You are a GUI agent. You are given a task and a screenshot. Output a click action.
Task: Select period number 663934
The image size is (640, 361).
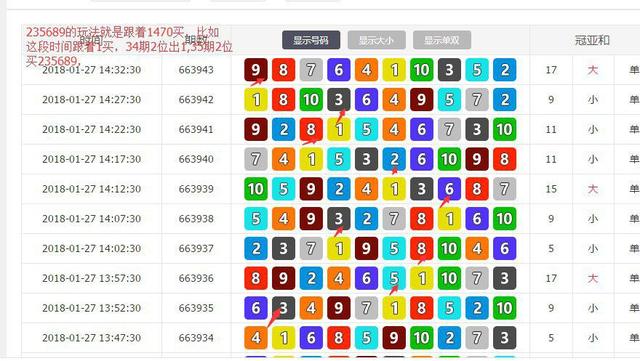click(x=196, y=338)
